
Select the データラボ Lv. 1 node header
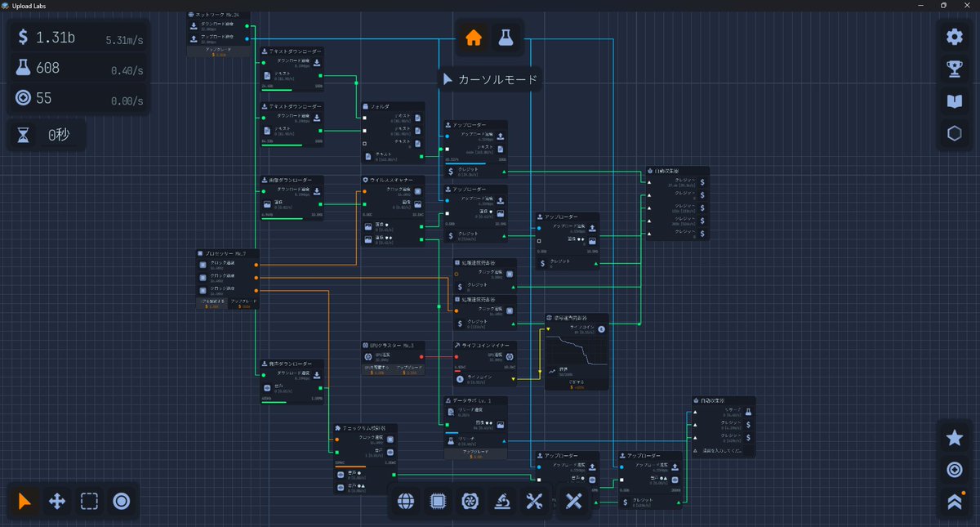476,401
